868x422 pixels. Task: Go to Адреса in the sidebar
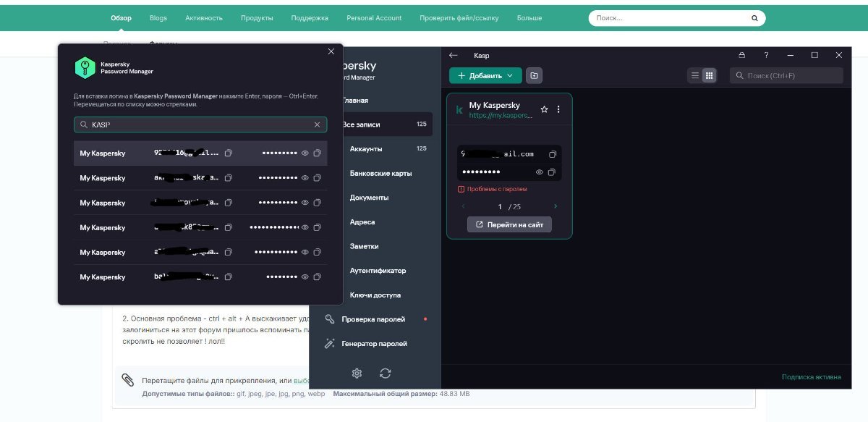point(362,222)
